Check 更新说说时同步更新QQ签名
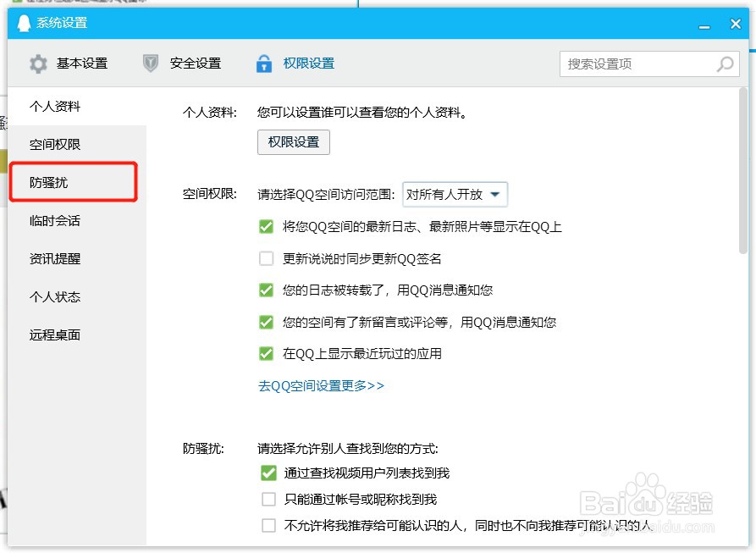Image resolution: width=756 pixels, height=553 pixels. tap(266, 258)
